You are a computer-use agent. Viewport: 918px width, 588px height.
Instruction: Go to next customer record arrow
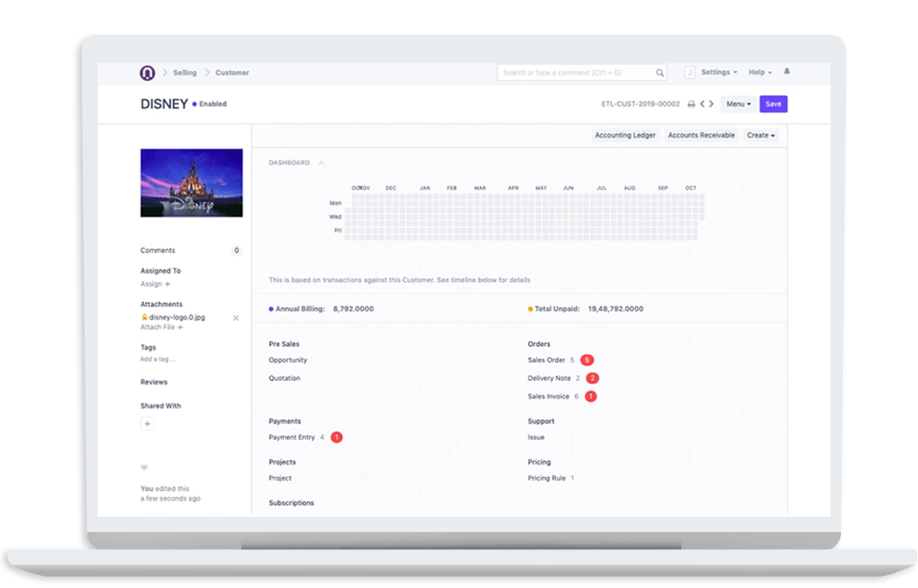point(712,104)
